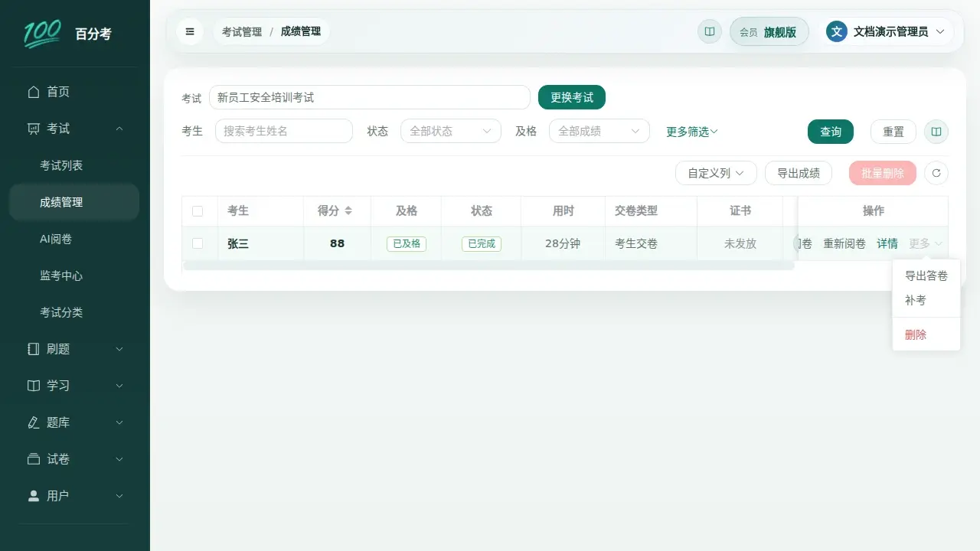Screen dimensions: 980x551
Task: Choose 补考 from the menu
Action: [926, 300]
